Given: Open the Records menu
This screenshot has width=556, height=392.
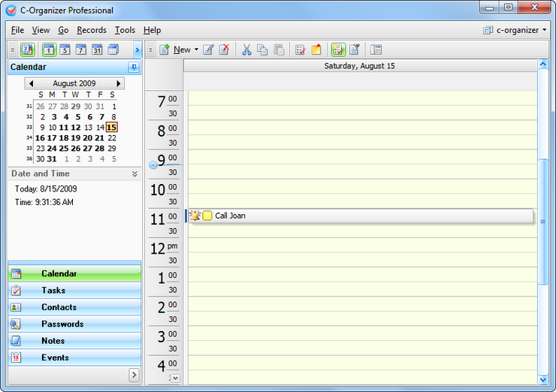Looking at the screenshot, I should tap(92, 30).
